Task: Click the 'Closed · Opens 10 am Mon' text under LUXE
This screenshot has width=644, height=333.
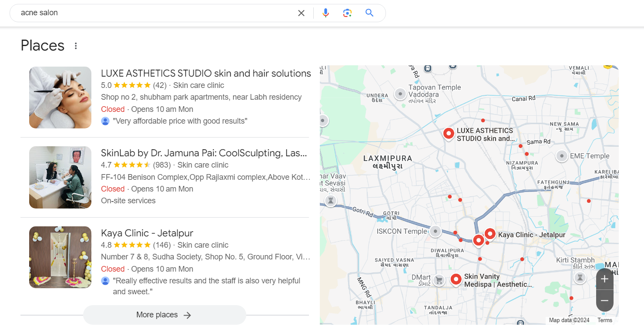Action: pyautogui.click(x=147, y=109)
